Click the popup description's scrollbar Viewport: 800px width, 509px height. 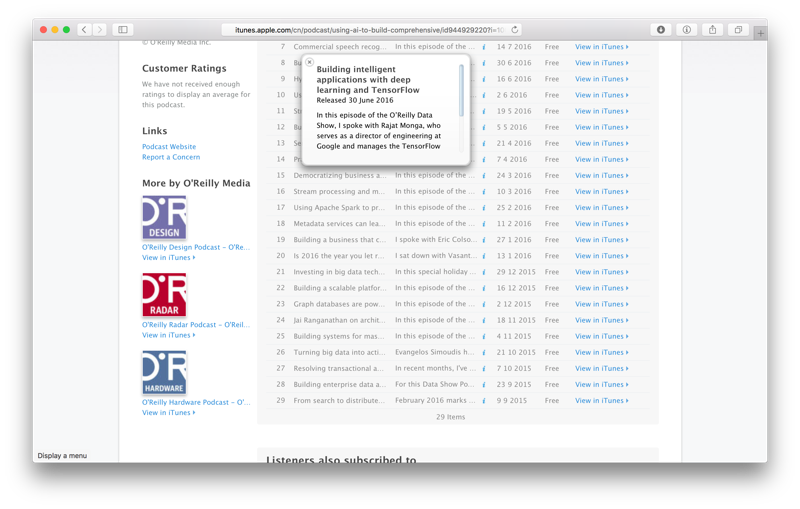[461, 90]
